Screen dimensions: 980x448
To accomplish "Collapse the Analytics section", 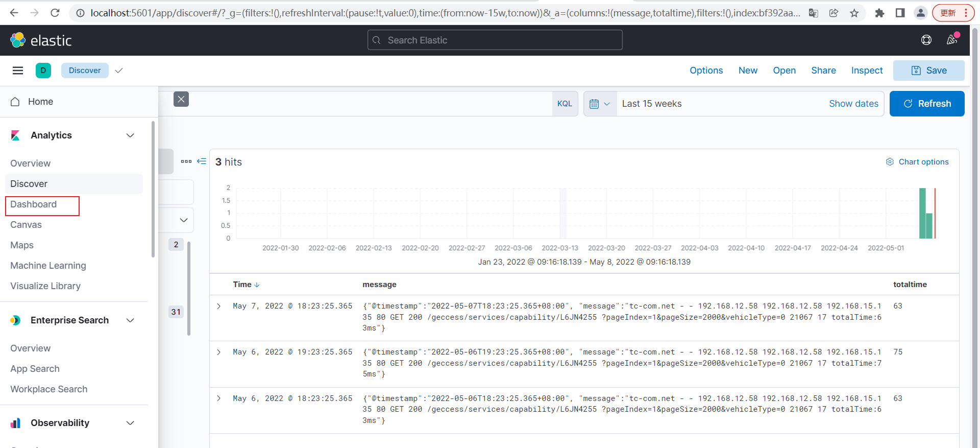I will [130, 135].
